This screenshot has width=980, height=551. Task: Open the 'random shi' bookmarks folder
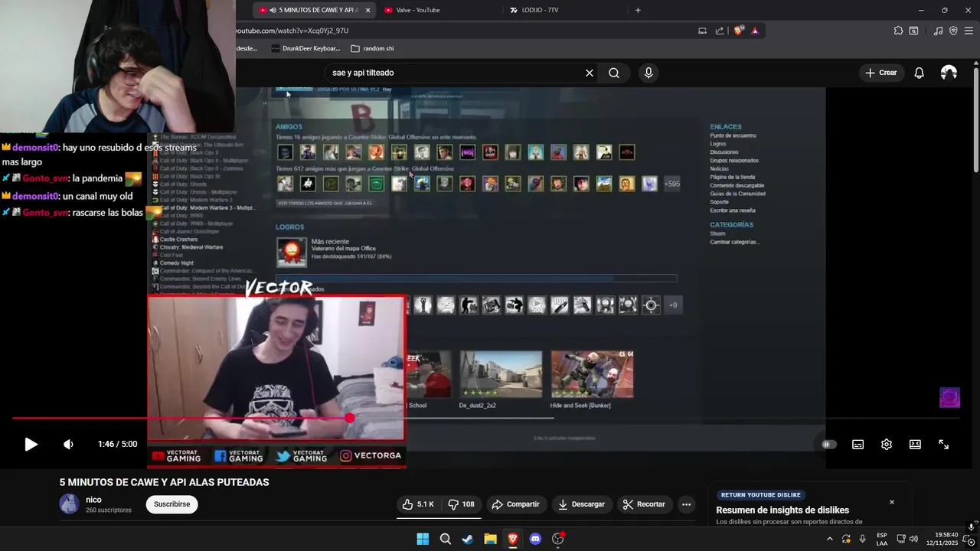[372, 48]
